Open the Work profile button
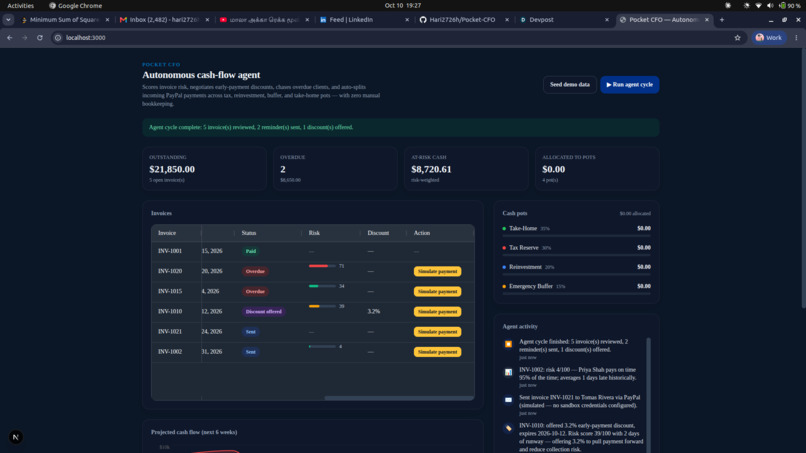The height and width of the screenshot is (453, 806). point(768,38)
